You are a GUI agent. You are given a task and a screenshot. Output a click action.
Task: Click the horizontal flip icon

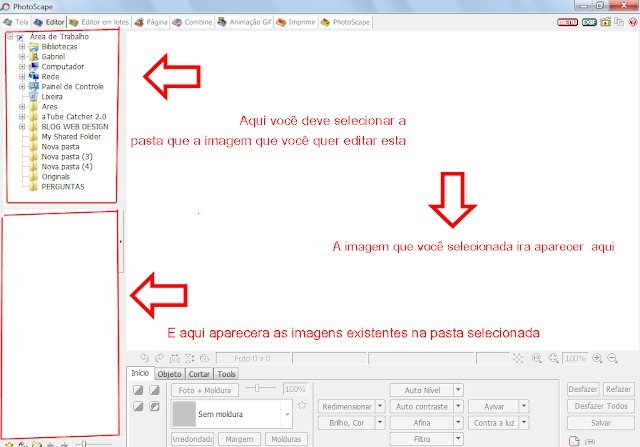click(x=175, y=358)
